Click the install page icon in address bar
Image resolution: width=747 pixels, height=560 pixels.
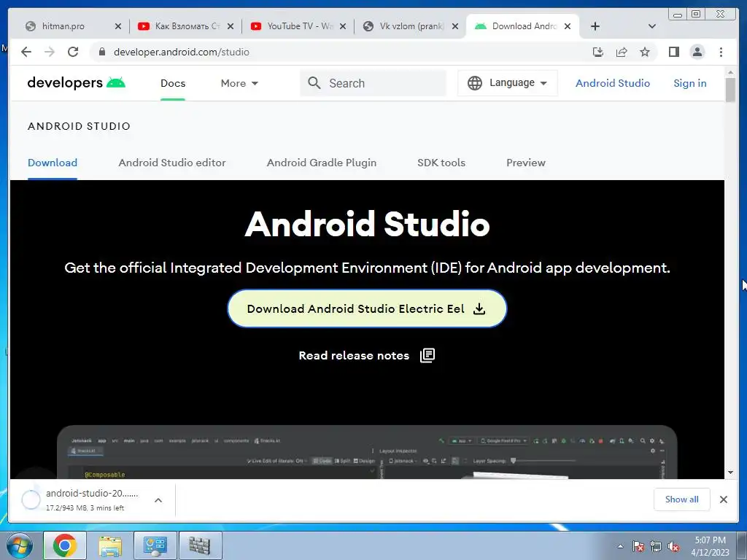point(598,52)
